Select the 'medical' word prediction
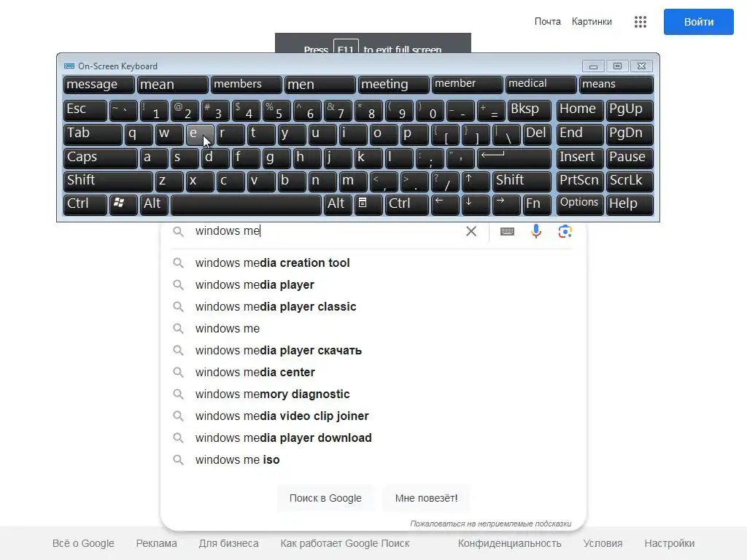The width and height of the screenshot is (747, 560). click(541, 85)
